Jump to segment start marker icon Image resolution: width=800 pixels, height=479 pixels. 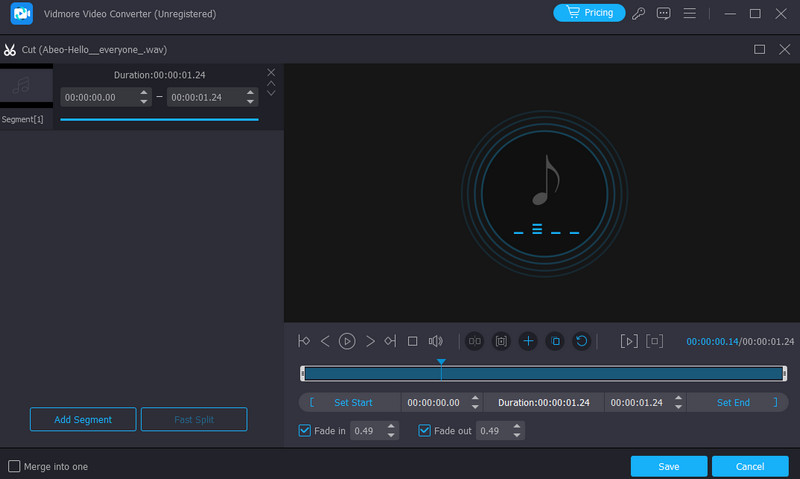tap(304, 341)
